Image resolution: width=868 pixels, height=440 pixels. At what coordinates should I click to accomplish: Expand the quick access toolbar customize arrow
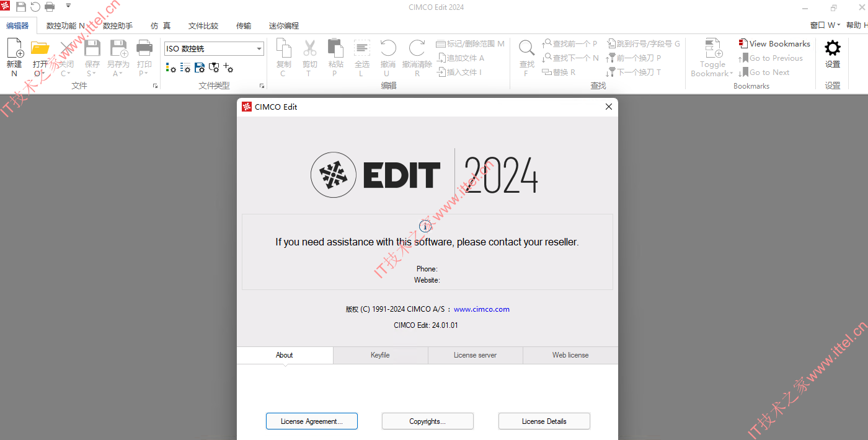[x=68, y=6]
